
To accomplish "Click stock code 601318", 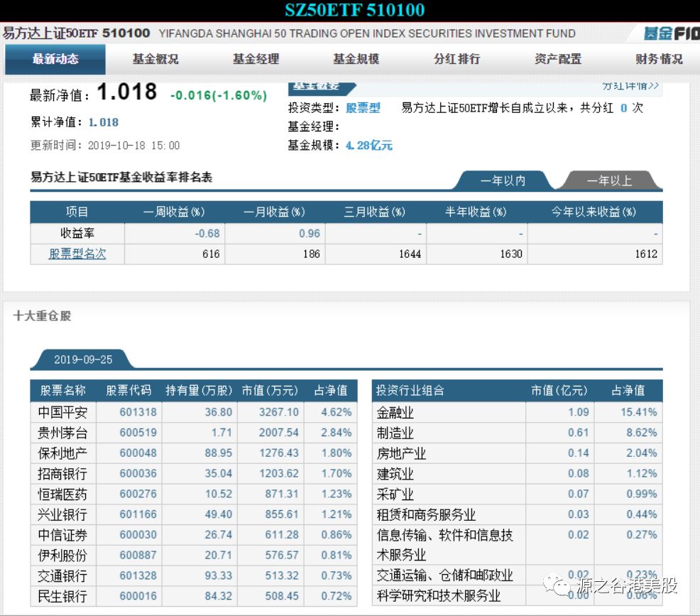I will pos(138,412).
